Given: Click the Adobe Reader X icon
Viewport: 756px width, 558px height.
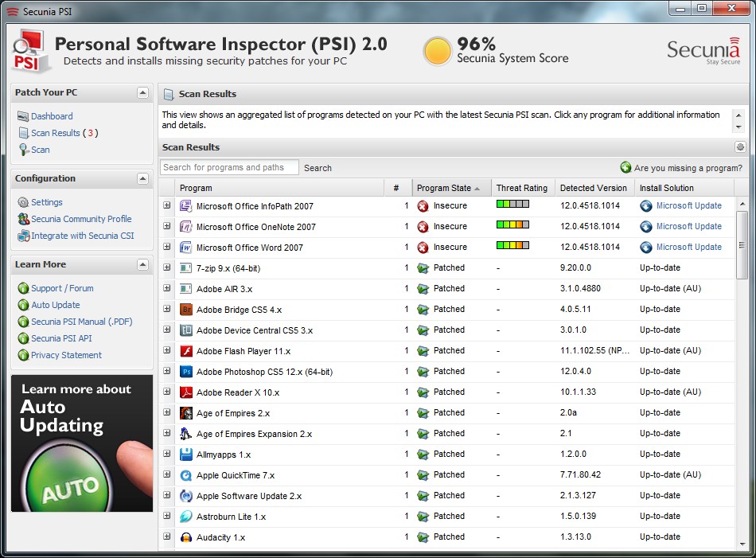Looking at the screenshot, I should click(x=185, y=392).
